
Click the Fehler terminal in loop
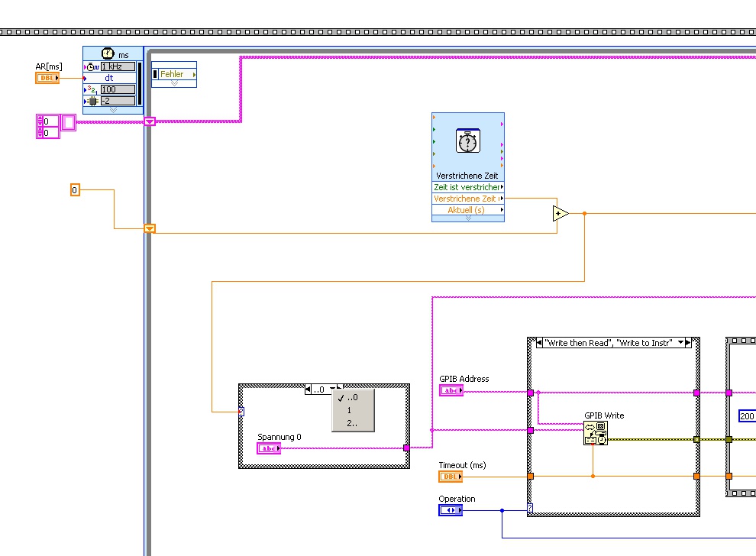(x=174, y=74)
